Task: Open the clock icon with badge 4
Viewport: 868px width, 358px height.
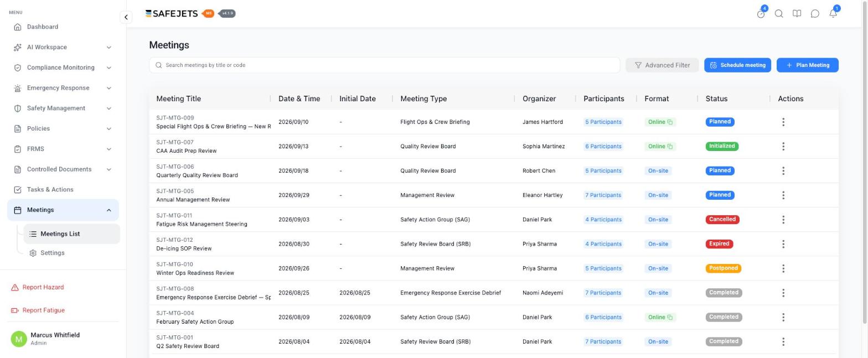Action: click(761, 14)
